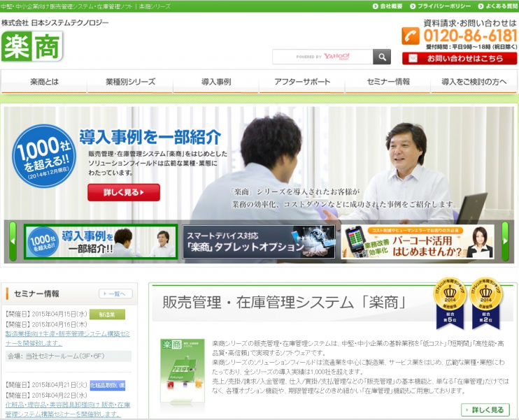Click the blue 化粧品取扱 tag

pos(107,385)
